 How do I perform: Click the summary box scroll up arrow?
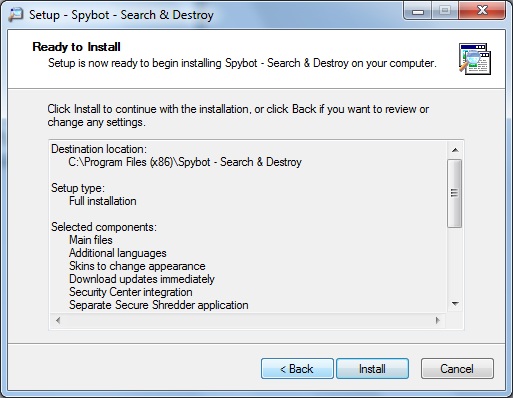click(455, 150)
